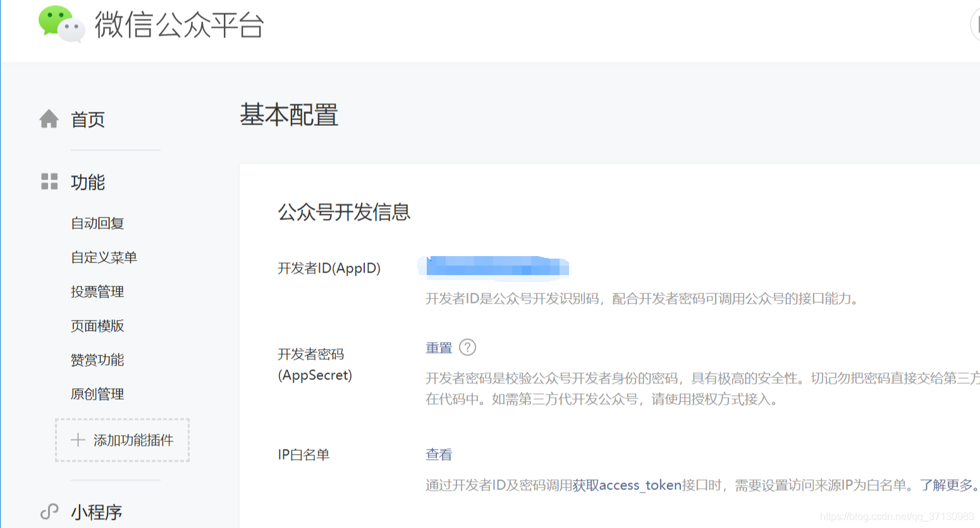Screen dimensions: 980x528
Task: Open 页面模版 from the function list
Action: point(97,326)
